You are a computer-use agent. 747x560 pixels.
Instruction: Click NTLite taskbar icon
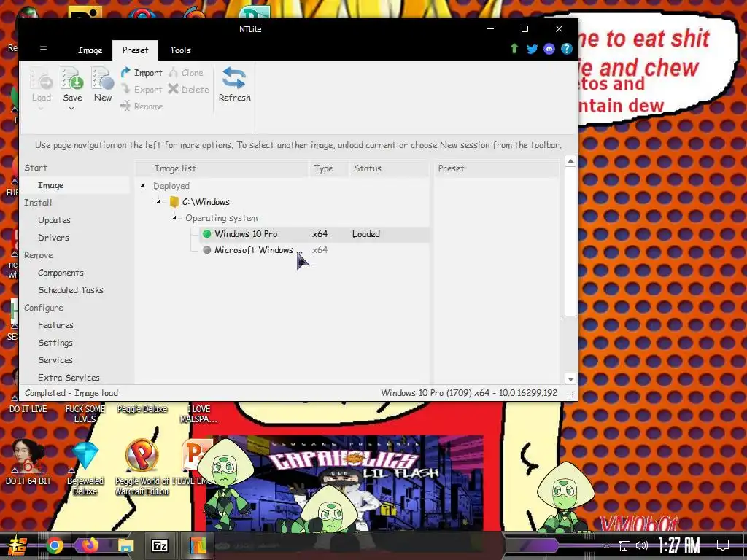tap(197, 545)
